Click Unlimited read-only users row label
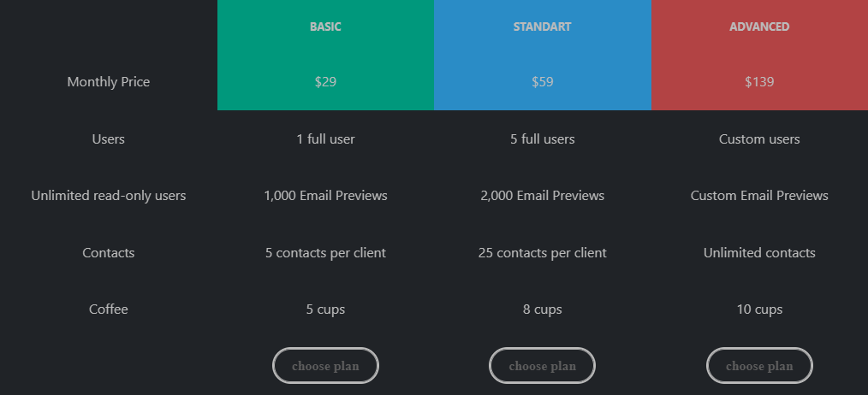The height and width of the screenshot is (395, 868). (109, 196)
